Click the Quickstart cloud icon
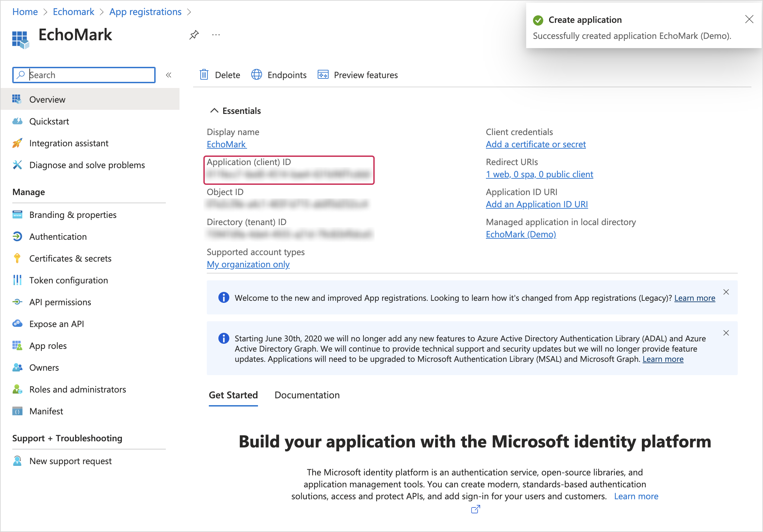Image resolution: width=763 pixels, height=532 pixels. 17,121
